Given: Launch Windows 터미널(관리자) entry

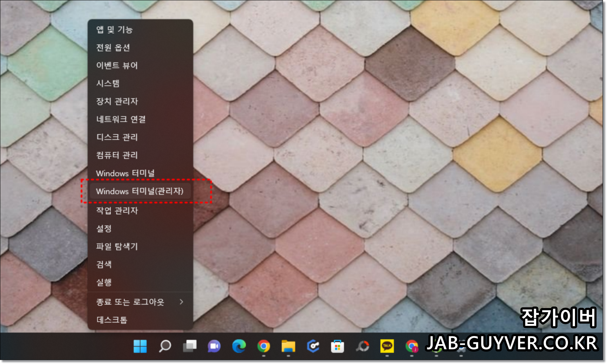Looking at the screenshot, I should point(140,191).
